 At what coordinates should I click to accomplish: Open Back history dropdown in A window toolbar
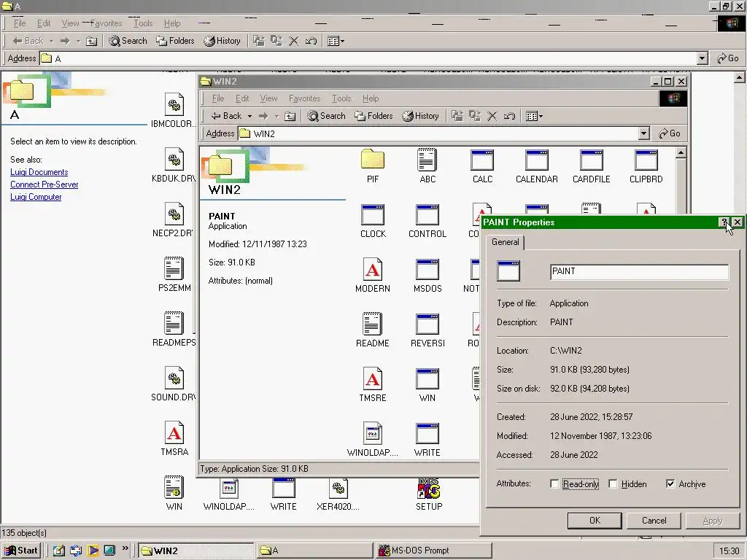point(52,41)
